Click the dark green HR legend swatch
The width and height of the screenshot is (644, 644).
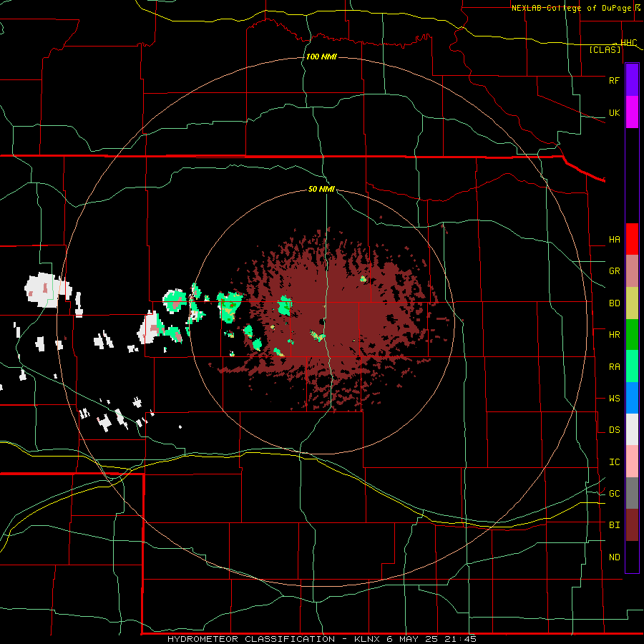(x=632, y=335)
